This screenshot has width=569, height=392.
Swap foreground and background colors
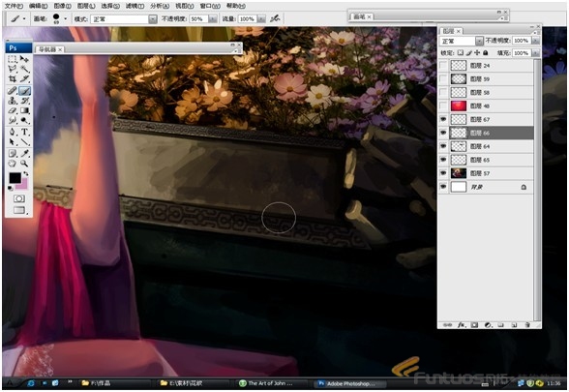coord(26,173)
